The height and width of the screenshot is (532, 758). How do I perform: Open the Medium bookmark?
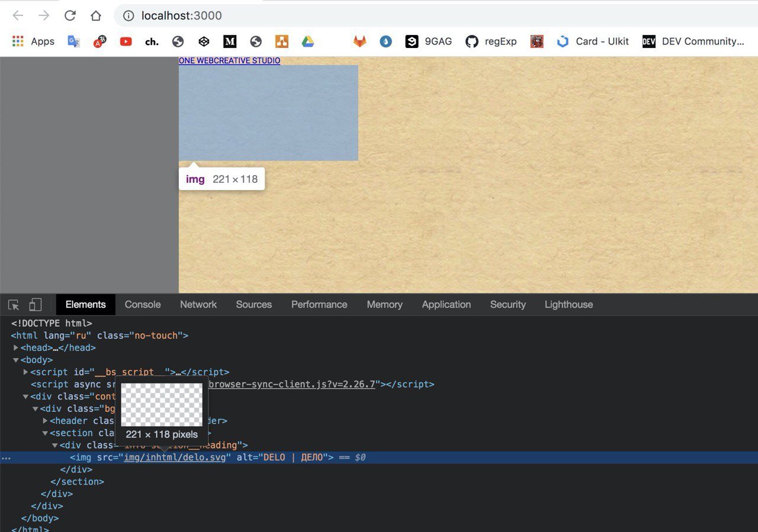tap(230, 41)
